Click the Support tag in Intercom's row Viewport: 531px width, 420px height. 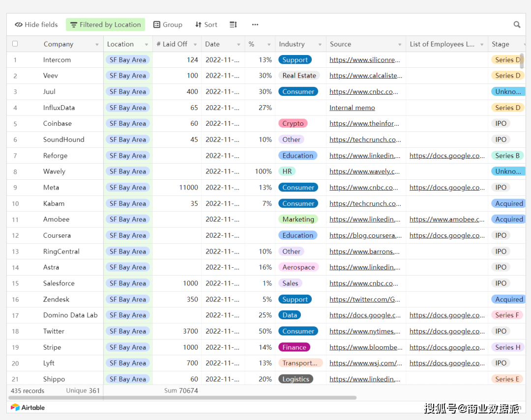click(x=295, y=60)
